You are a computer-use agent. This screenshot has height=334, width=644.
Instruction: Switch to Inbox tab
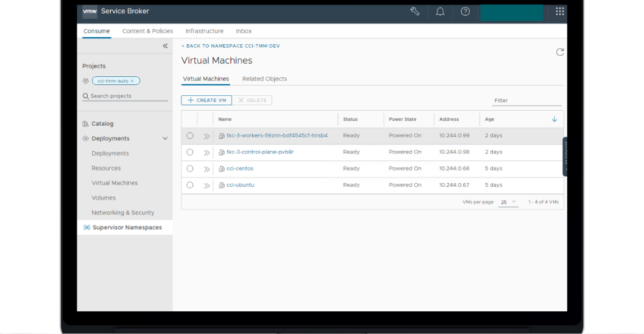click(244, 31)
